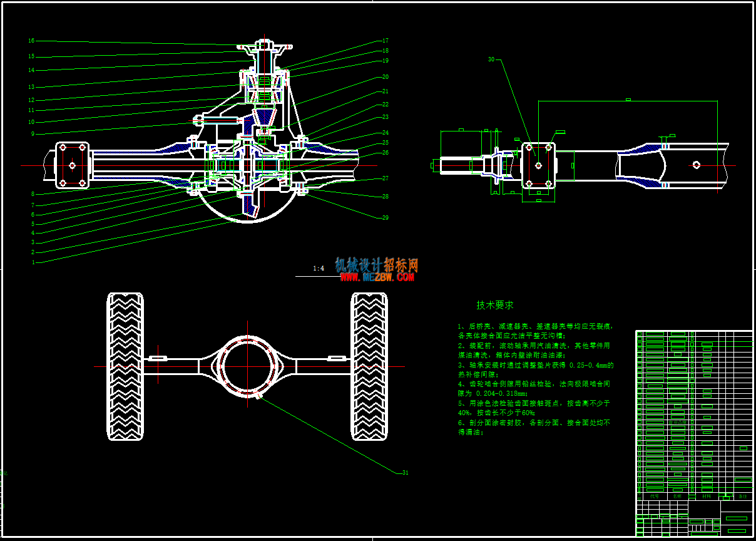Select the left flange plate in section view
Image resolution: width=756 pixels, height=541 pixels.
pos(72,165)
